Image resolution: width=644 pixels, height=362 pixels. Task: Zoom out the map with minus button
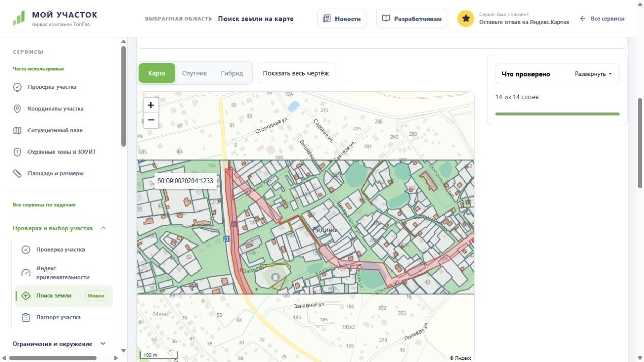tap(151, 120)
